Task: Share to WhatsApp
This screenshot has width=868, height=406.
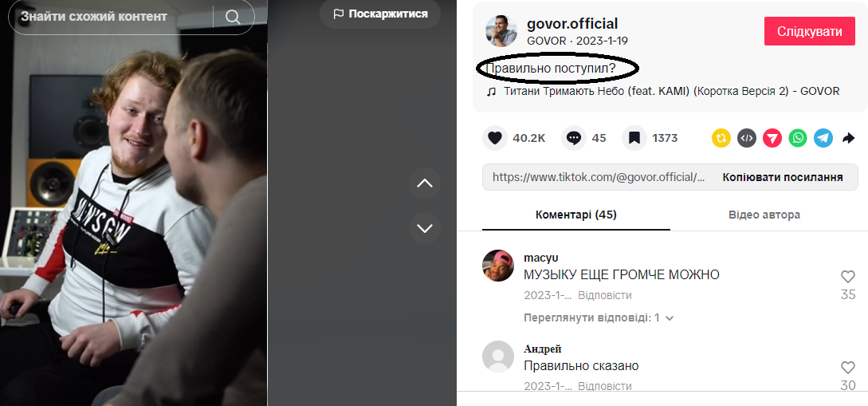Action: [x=798, y=138]
